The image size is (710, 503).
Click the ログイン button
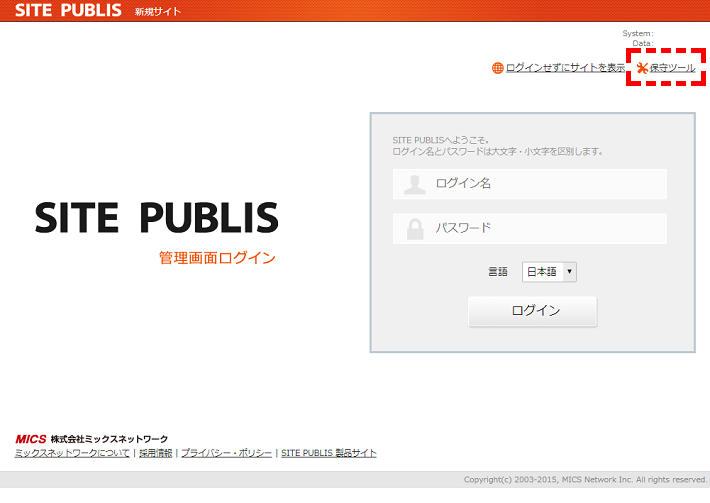point(532,311)
